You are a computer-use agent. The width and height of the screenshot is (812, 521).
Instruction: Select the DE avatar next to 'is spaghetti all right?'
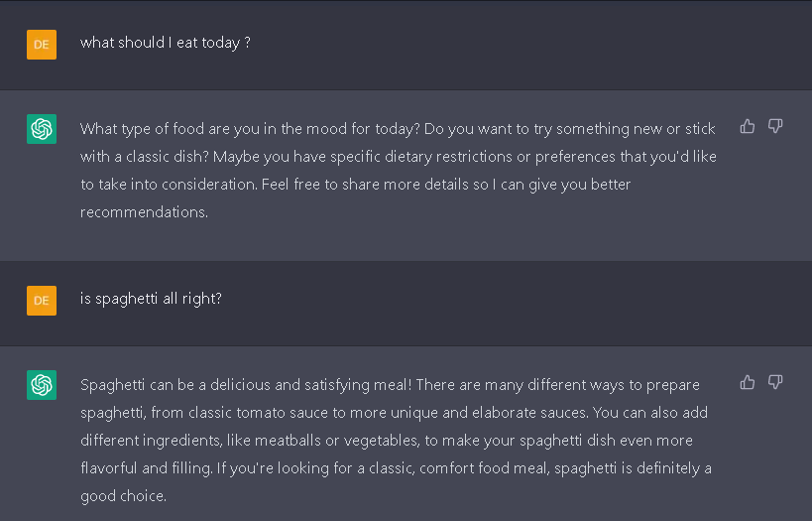[42, 300]
